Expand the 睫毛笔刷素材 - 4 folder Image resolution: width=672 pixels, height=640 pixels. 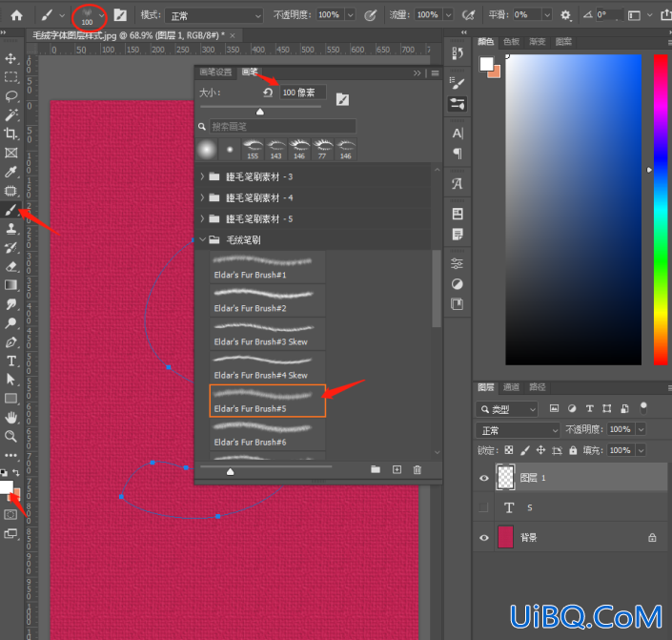202,197
